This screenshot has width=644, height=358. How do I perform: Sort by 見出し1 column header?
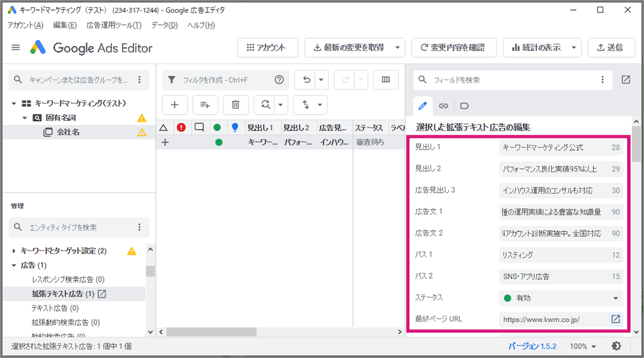click(x=263, y=127)
